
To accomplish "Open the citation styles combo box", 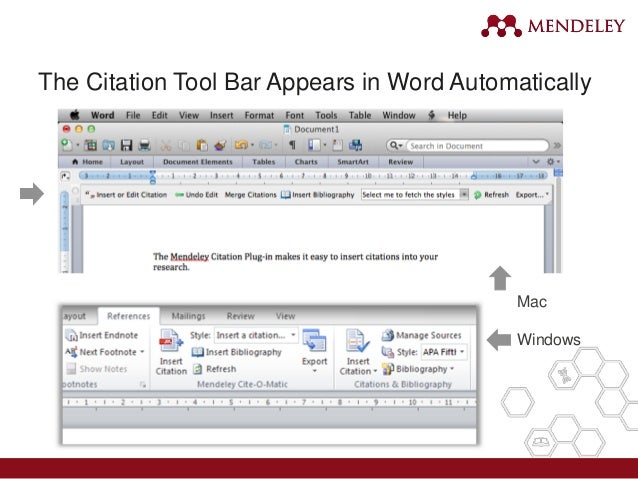I will (415, 195).
